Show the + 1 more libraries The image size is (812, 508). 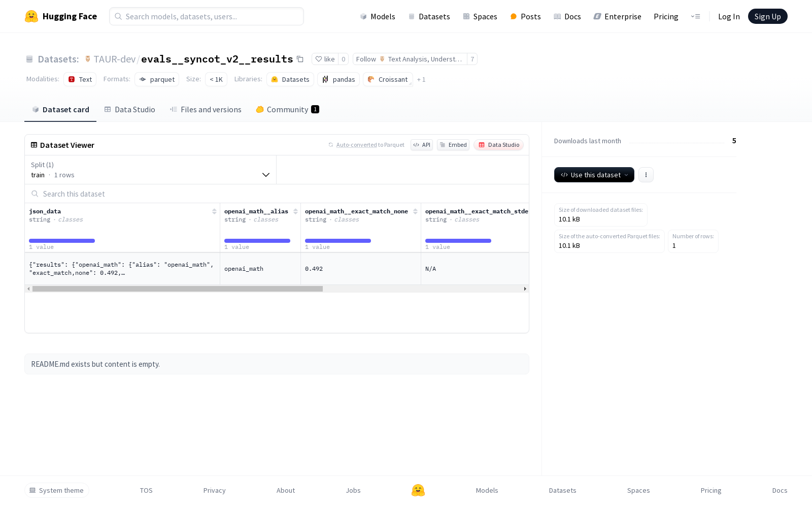(x=421, y=79)
